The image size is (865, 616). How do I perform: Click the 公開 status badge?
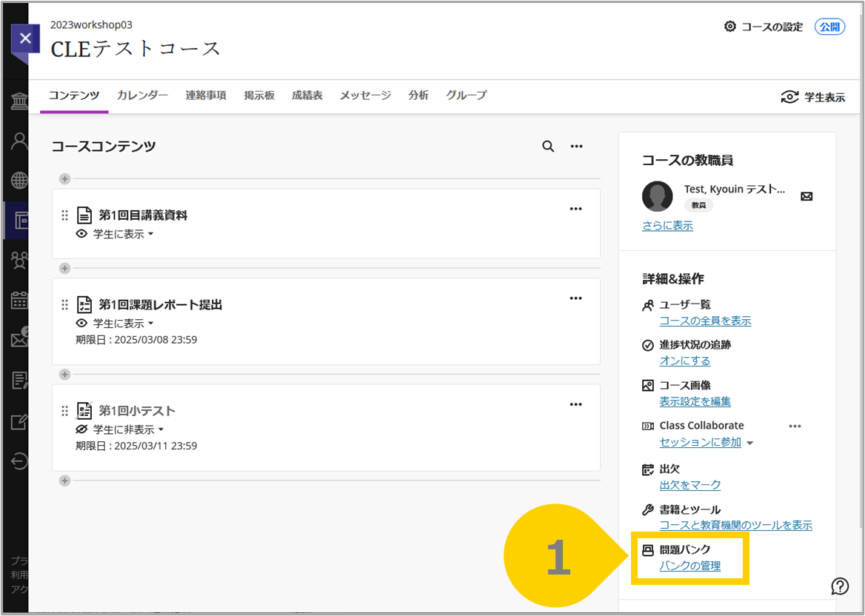pos(829,27)
